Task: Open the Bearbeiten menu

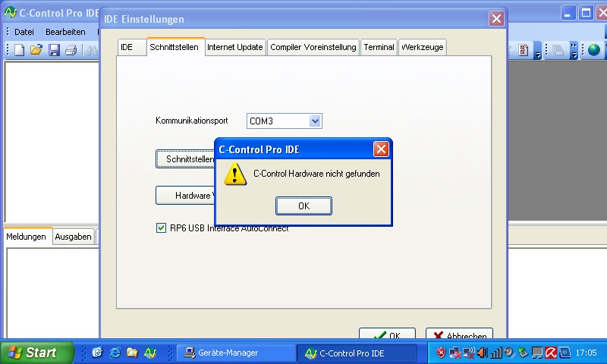Action: pos(65,32)
